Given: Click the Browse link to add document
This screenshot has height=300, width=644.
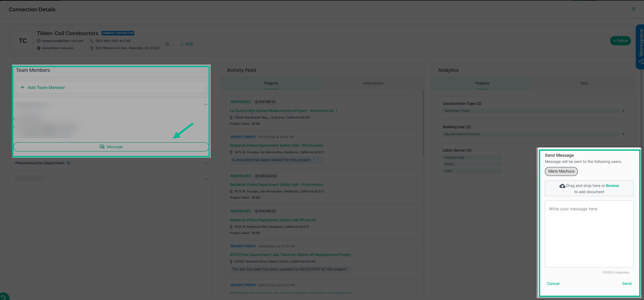Looking at the screenshot, I should point(612,186).
